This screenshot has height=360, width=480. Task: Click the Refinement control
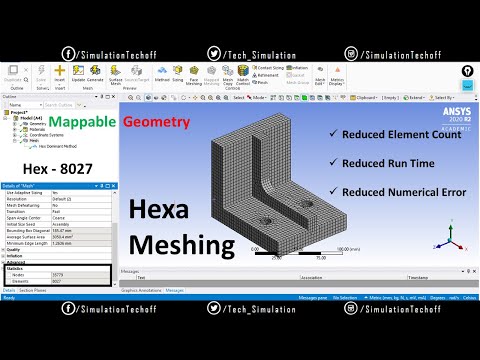pyautogui.click(x=265, y=75)
